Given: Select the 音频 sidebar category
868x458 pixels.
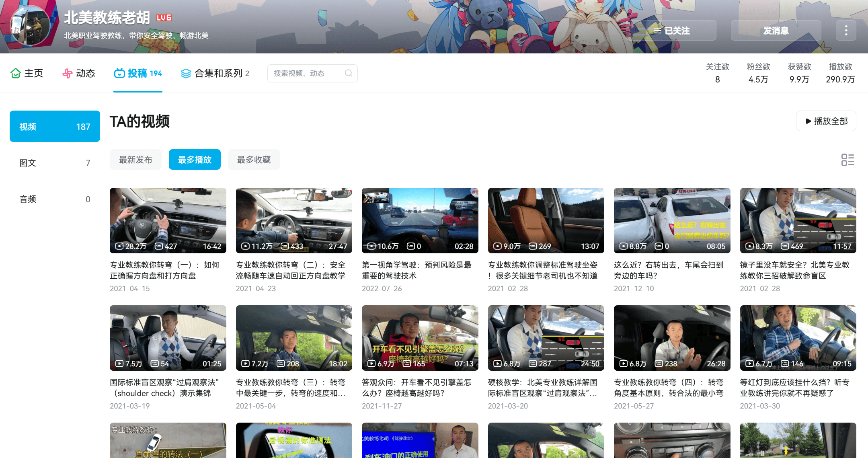Looking at the screenshot, I should 55,199.
